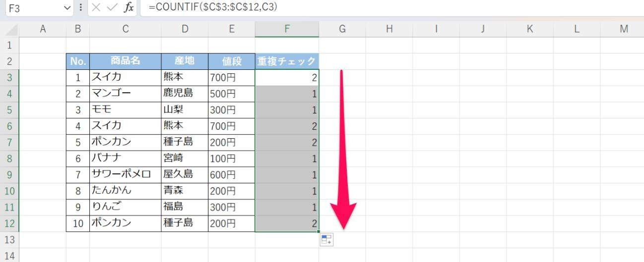Select the マンゴー cell
Image resolution: width=644 pixels, height=262 pixels.
(x=126, y=94)
